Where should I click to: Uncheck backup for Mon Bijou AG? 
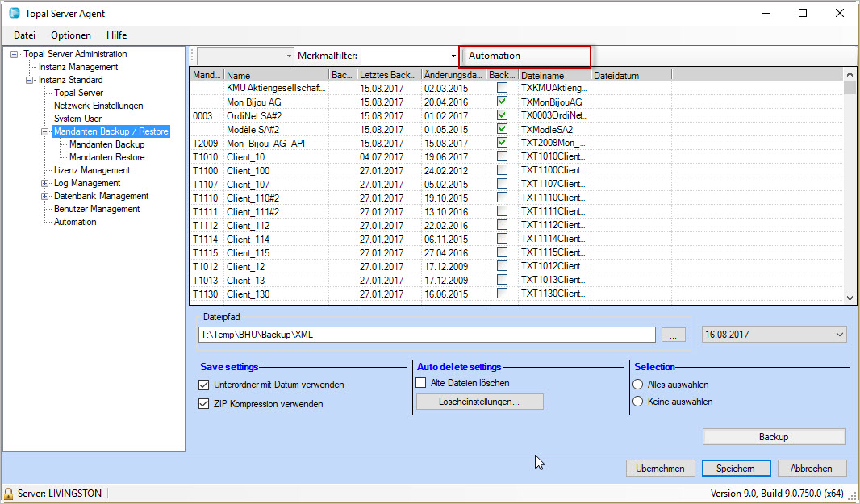click(x=503, y=102)
